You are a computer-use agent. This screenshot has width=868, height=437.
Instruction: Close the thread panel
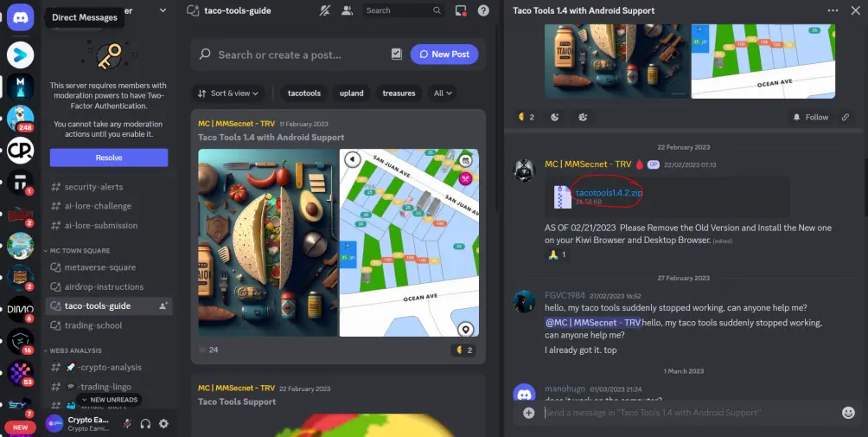click(x=855, y=10)
